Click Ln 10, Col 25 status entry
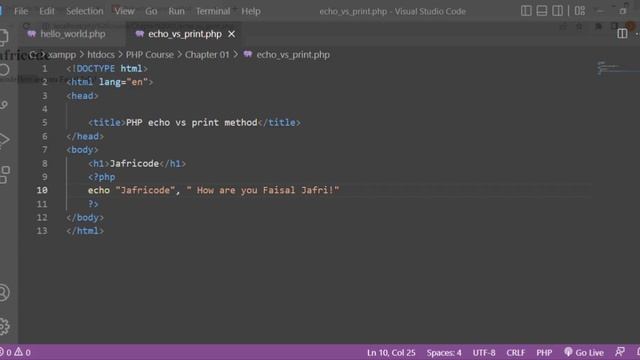The image size is (640, 360). (x=391, y=352)
